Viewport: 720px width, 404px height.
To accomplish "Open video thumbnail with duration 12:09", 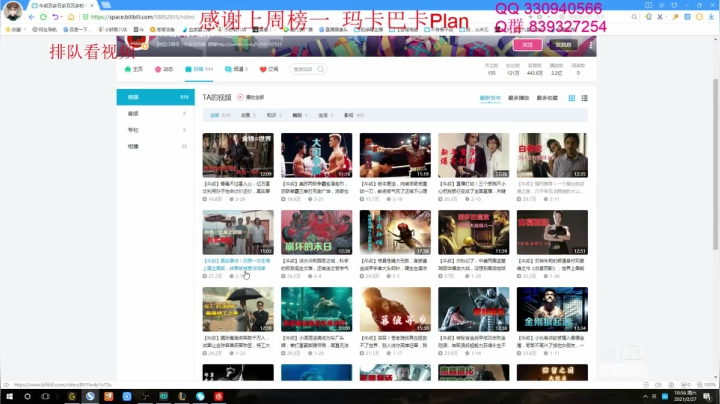I will (238, 155).
